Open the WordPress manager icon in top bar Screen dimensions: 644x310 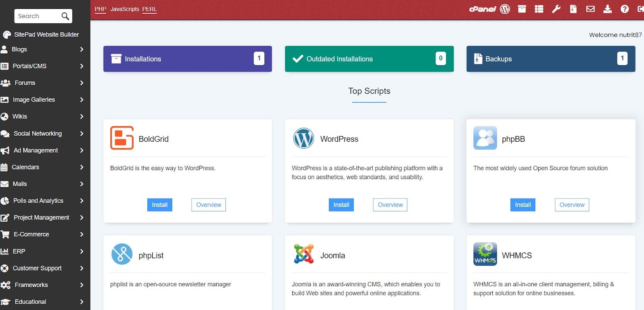[x=505, y=9]
